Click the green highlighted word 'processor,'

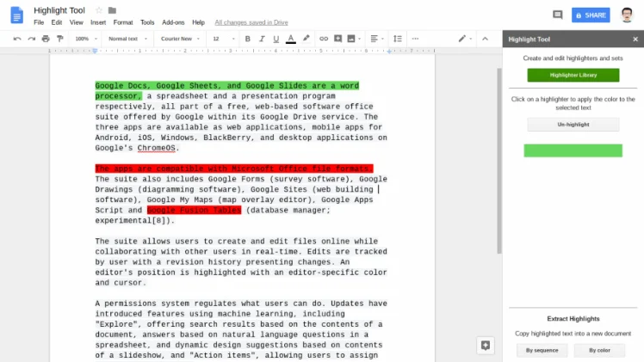pos(118,96)
